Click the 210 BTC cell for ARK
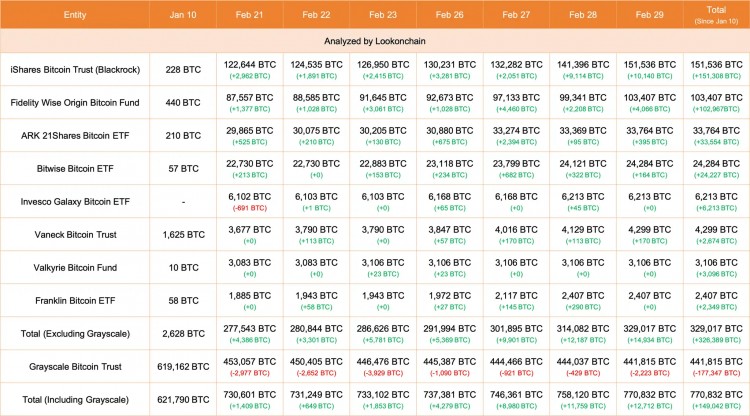The width and height of the screenshot is (750, 416). point(183,135)
